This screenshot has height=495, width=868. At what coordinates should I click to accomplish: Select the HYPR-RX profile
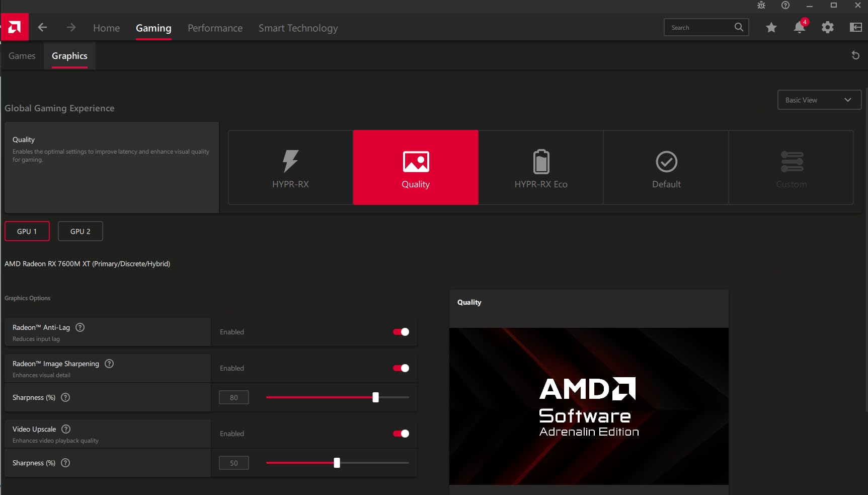pyautogui.click(x=291, y=168)
